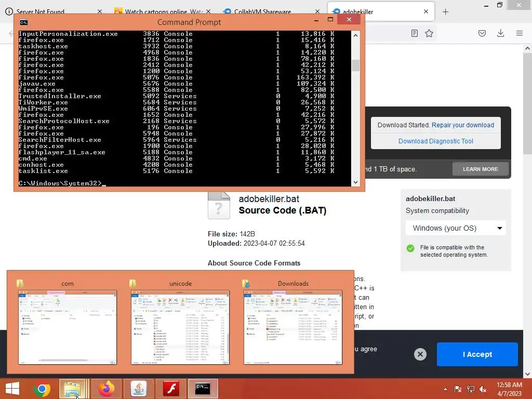
Task: Open Flash Player from the taskbar
Action: click(171, 389)
